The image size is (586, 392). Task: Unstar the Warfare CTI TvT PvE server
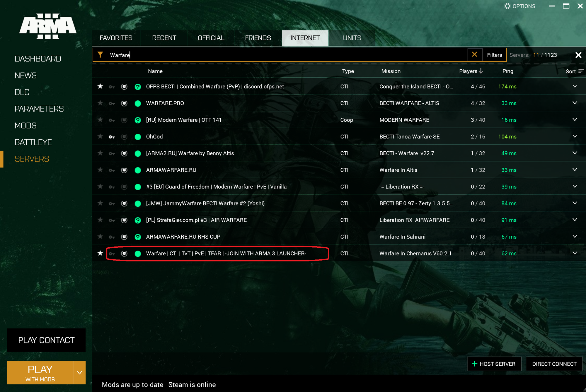[x=100, y=253]
